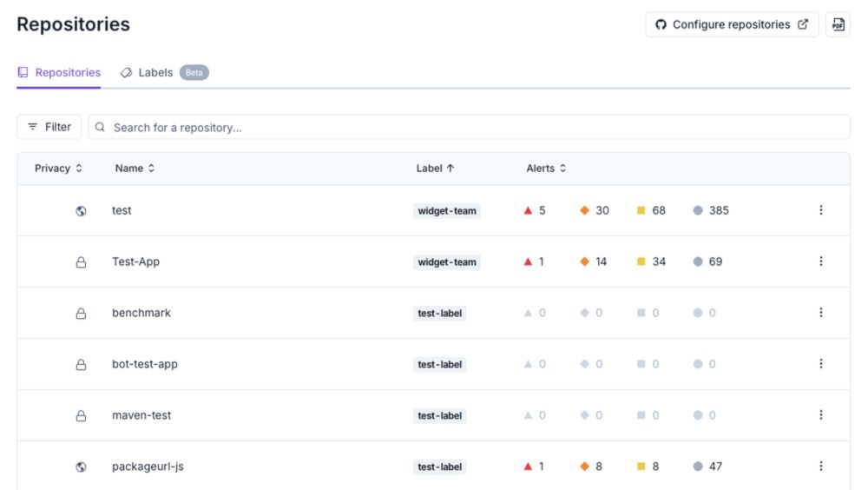
Task: Click the widget-team label on the Test-App row
Action: click(447, 262)
